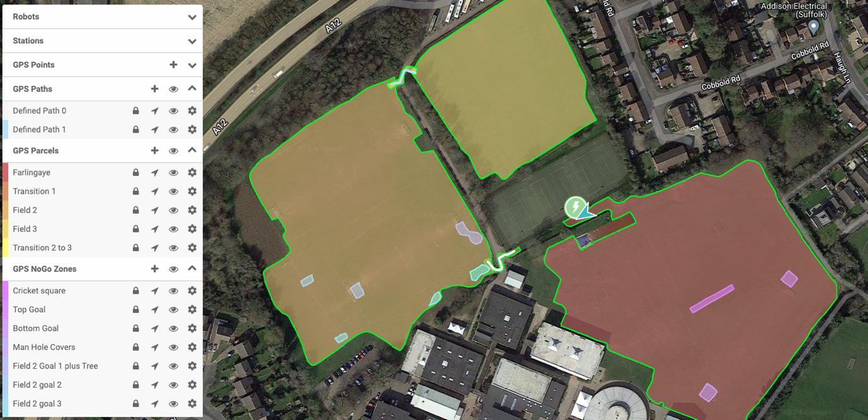Hide all GPS Parcels with eye icon
868x420 pixels.
tap(173, 151)
